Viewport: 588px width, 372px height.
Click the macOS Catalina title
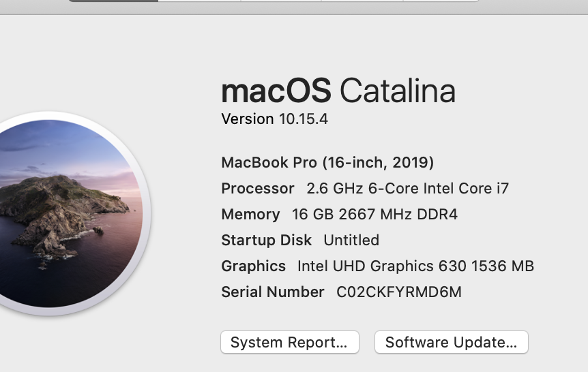(338, 91)
